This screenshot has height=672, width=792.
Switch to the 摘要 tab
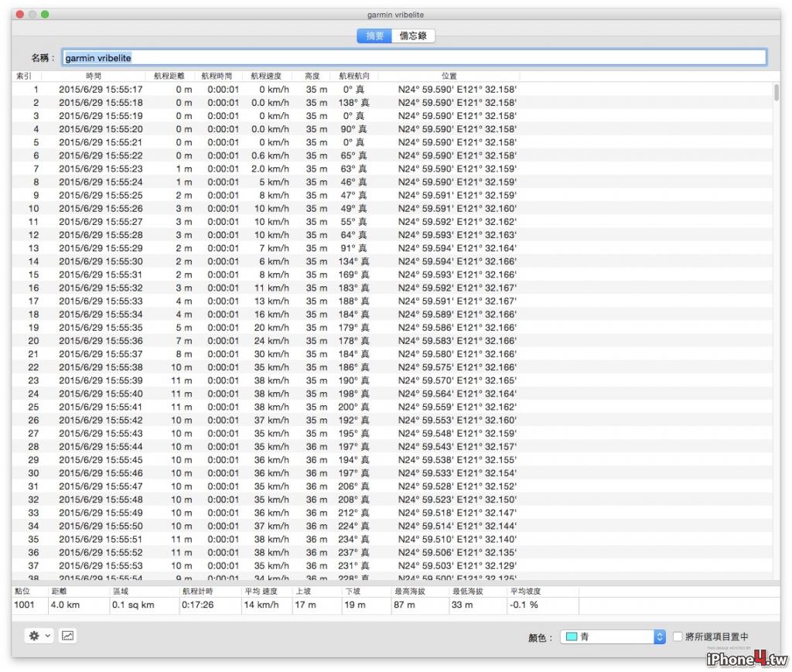coord(375,36)
